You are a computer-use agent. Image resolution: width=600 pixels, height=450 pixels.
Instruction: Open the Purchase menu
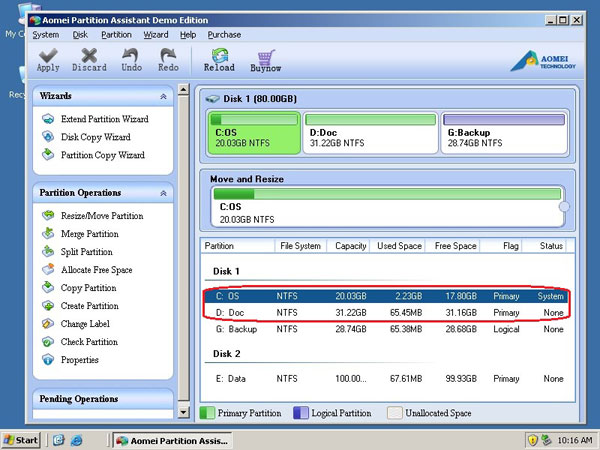[x=224, y=35]
